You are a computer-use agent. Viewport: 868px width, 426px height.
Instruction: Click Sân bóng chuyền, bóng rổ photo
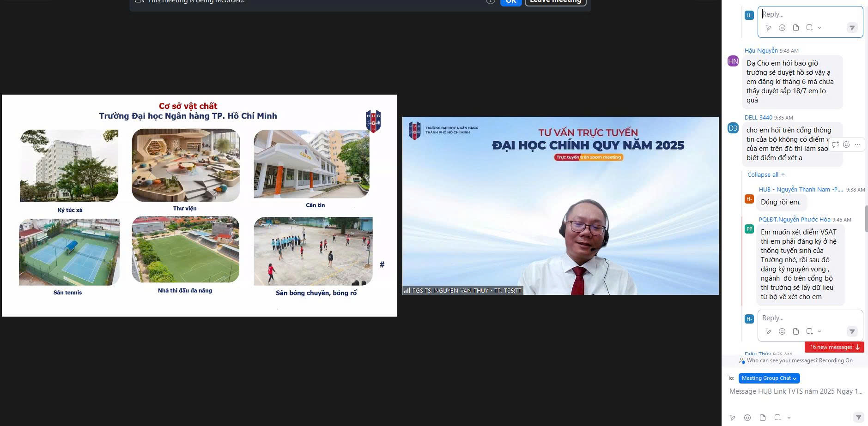pyautogui.click(x=313, y=251)
